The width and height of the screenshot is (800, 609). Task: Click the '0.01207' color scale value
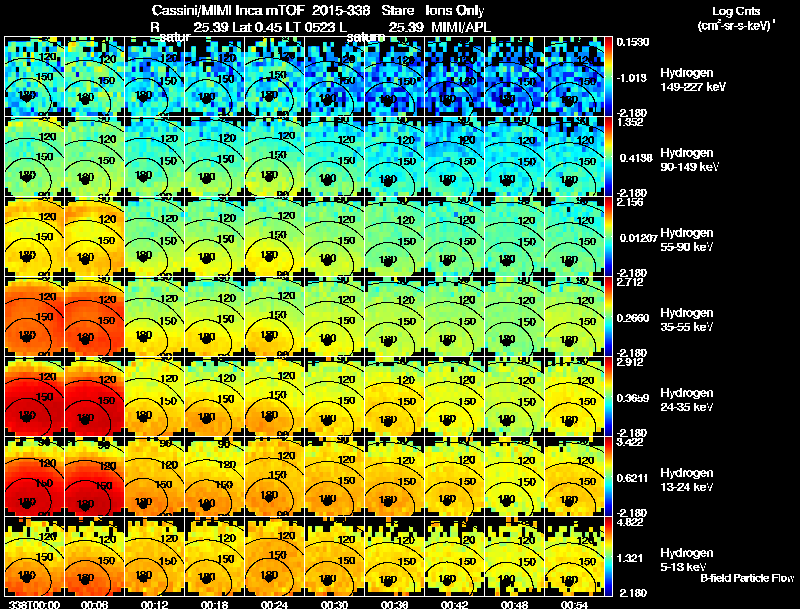[x=638, y=238]
